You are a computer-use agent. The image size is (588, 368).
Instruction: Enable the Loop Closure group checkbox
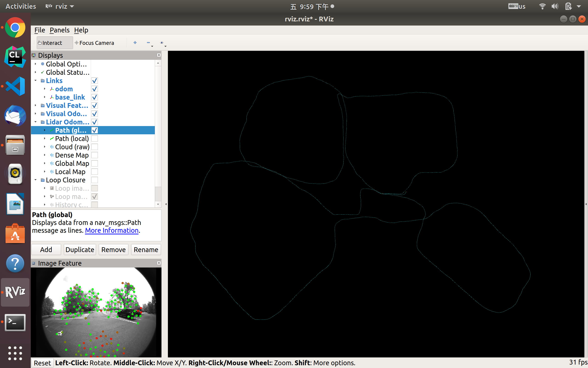95,180
